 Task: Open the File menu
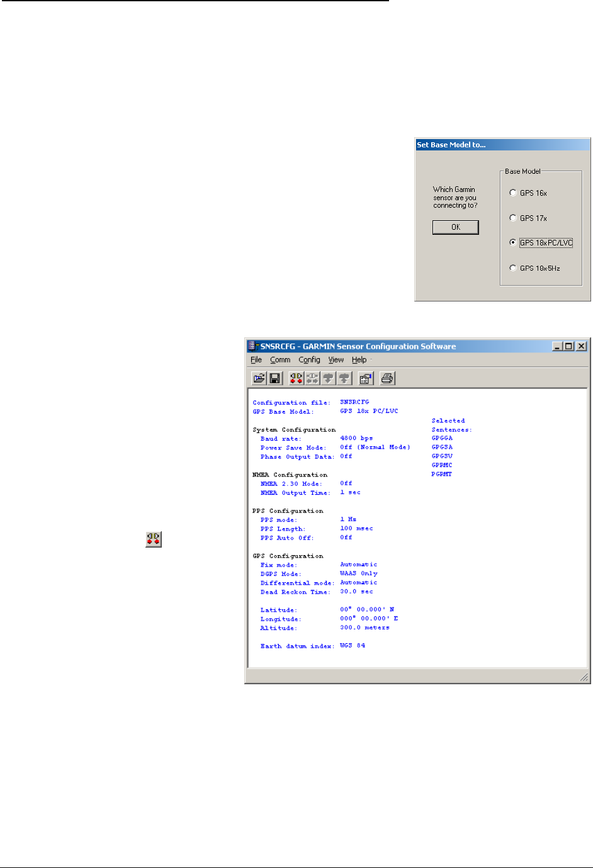(256, 360)
